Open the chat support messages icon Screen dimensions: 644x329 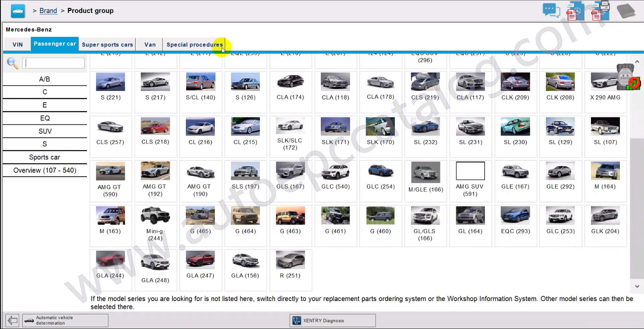pyautogui.click(x=551, y=10)
